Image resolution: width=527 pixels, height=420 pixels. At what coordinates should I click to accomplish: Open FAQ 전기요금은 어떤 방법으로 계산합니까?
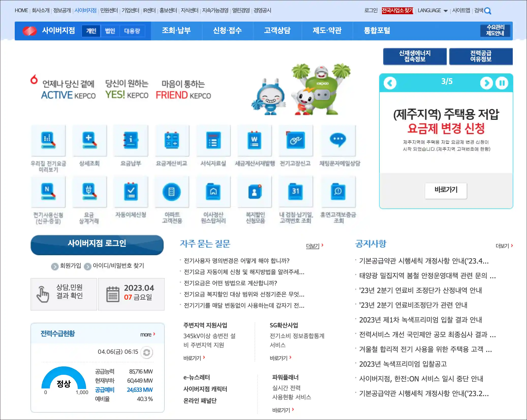pos(230,283)
